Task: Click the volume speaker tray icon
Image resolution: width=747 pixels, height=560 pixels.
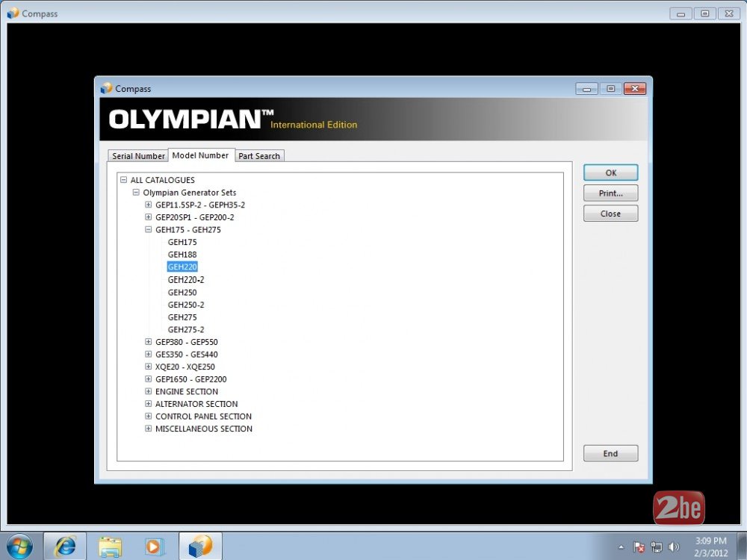Action: [674, 547]
